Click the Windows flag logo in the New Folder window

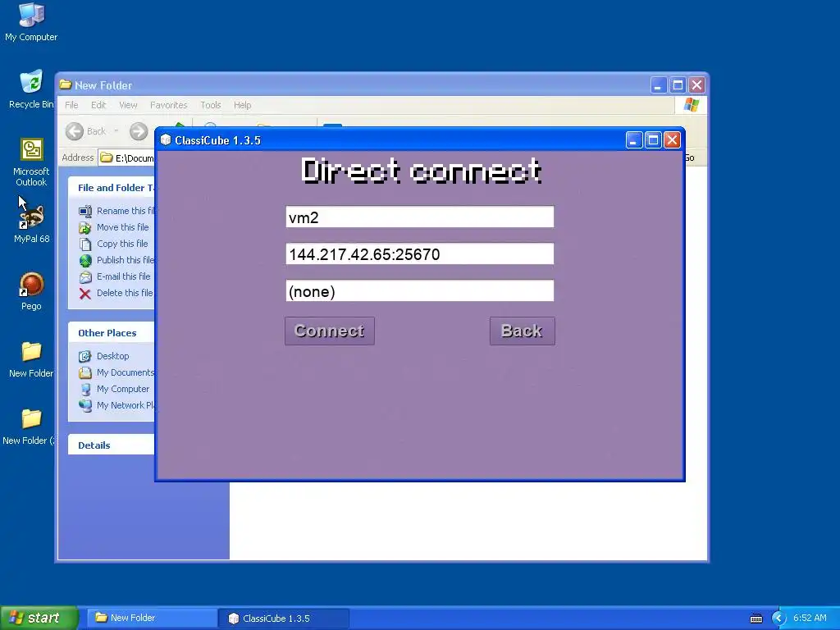pyautogui.click(x=691, y=105)
